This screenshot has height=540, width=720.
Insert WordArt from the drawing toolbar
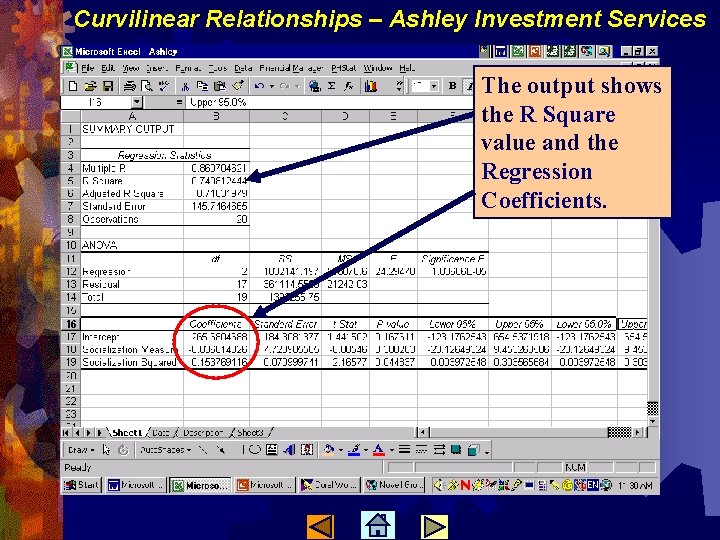click(289, 450)
